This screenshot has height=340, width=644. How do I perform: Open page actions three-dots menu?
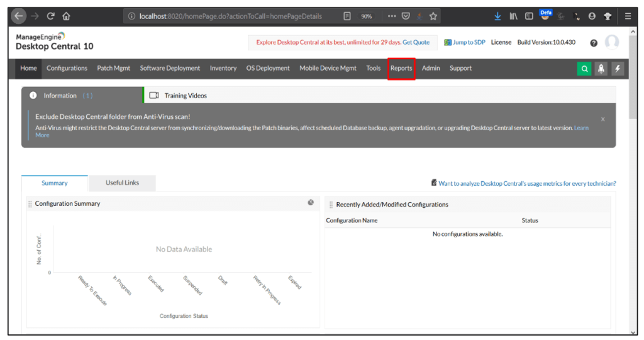pyautogui.click(x=391, y=16)
